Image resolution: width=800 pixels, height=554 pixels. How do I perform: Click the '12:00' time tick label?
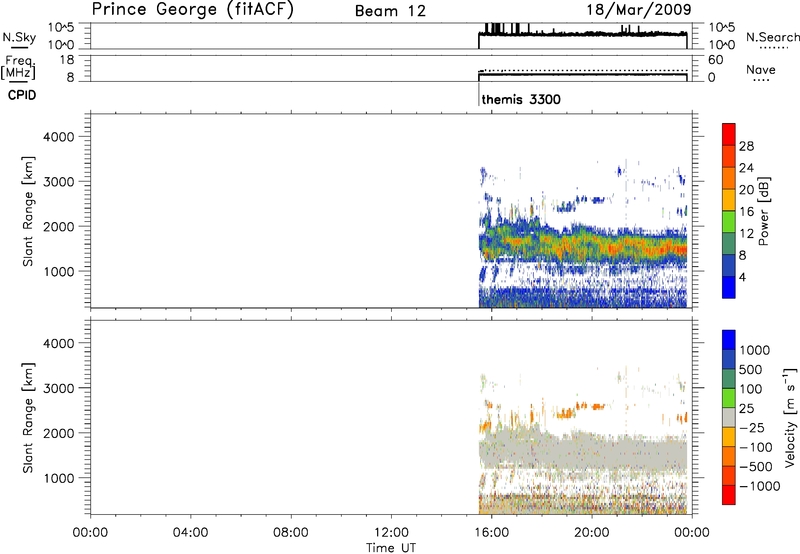pyautogui.click(x=391, y=533)
